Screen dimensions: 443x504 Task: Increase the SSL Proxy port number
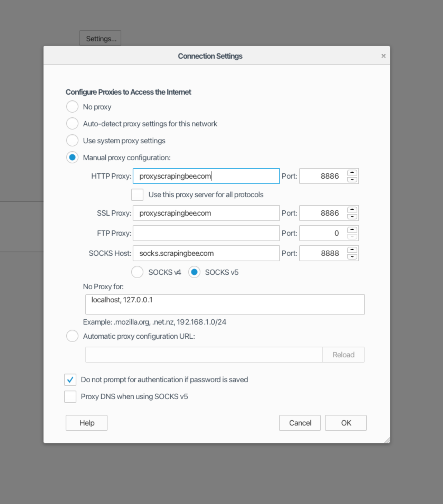tap(352, 210)
